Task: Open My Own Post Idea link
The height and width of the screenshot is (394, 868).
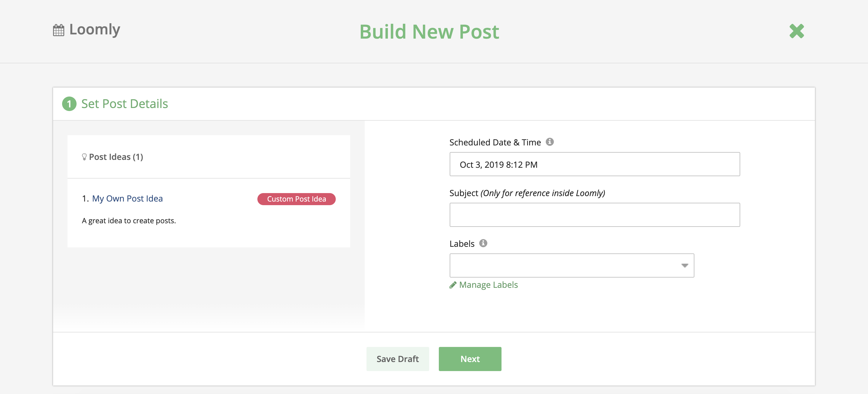Action: pos(127,199)
